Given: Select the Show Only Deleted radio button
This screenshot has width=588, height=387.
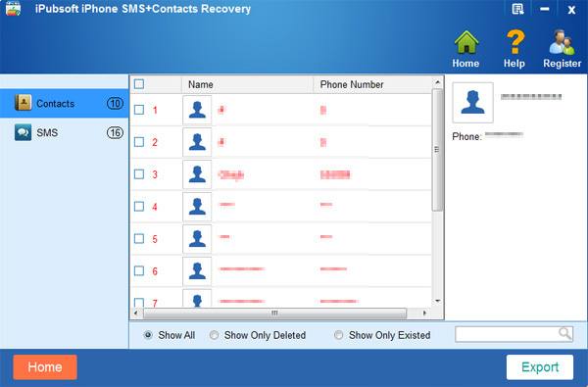Looking at the screenshot, I should [214, 335].
